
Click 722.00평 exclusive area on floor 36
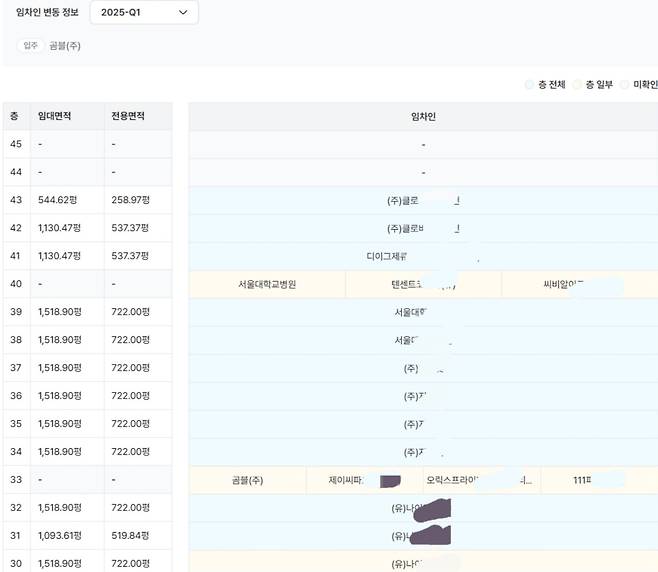(x=131, y=396)
